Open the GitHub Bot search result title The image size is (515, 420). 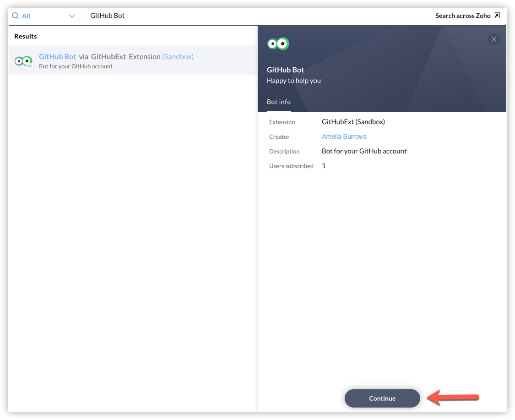[58, 57]
